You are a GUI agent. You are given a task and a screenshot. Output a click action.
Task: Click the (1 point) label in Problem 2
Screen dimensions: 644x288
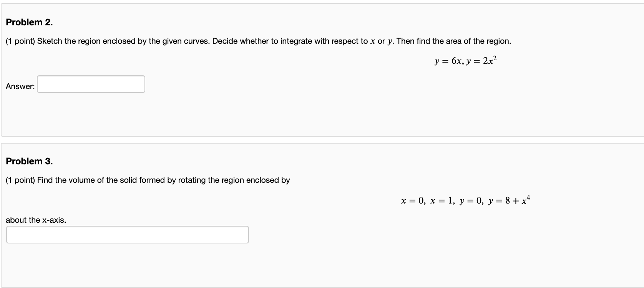tap(20, 41)
